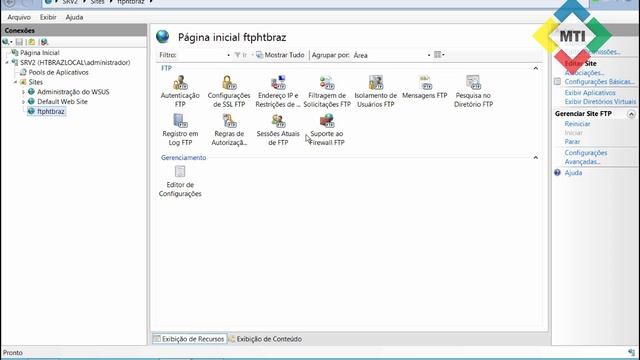Click the help question mark icon beside Ajuda
640x360 pixels.
(558, 173)
